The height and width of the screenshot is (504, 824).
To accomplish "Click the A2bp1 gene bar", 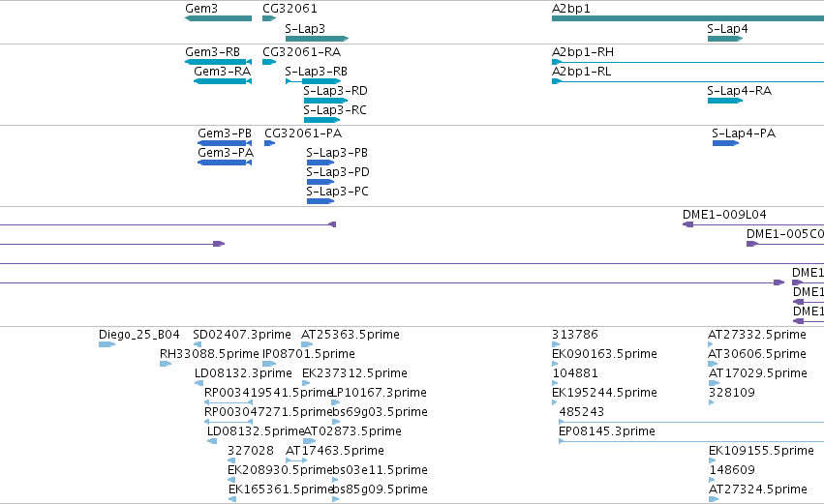I will click(687, 18).
